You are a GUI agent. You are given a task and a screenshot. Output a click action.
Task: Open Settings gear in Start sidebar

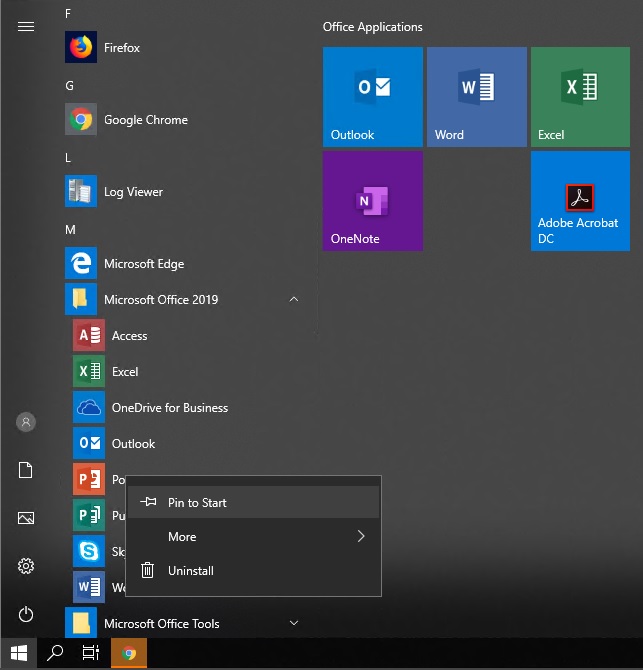tap(26, 566)
